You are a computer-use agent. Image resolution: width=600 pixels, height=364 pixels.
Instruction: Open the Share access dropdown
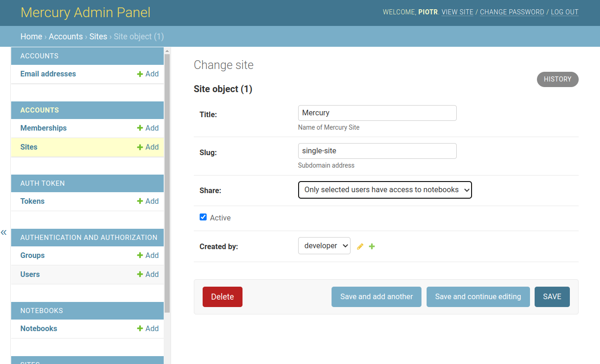tap(385, 190)
